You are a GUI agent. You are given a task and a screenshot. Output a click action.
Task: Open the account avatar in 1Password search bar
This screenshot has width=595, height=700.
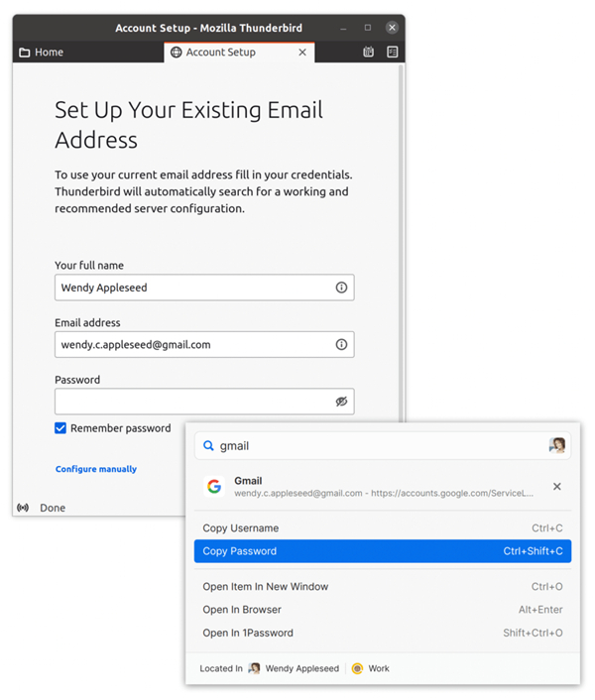(557, 445)
